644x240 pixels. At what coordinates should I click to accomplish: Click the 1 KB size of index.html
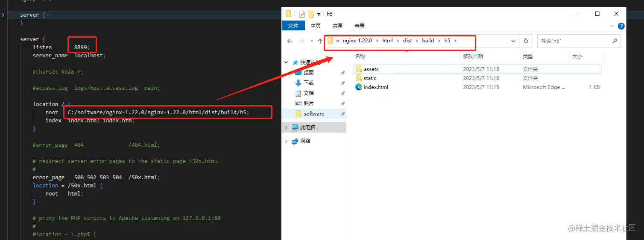tap(594, 87)
